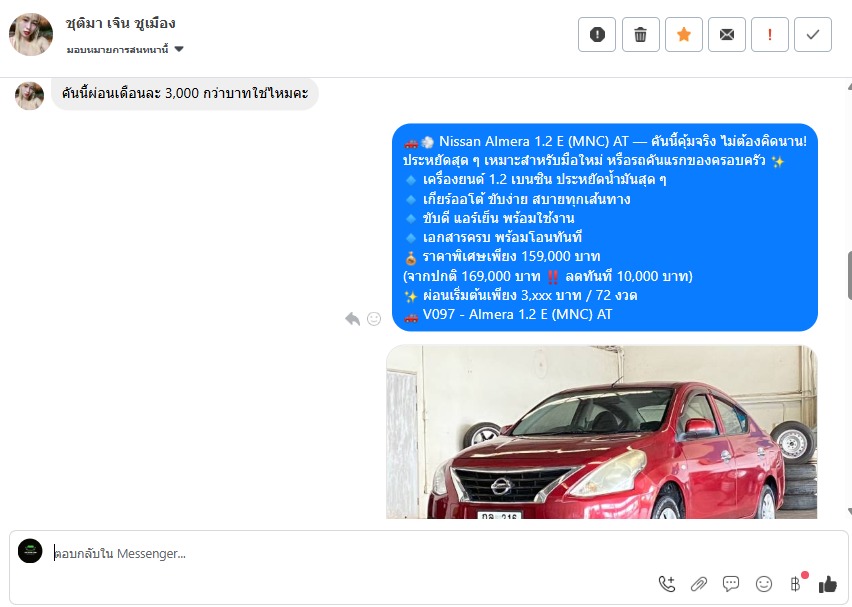Flag conversation as priority with red exclamation
Viewport: 852px width, 607px height.
[769, 35]
